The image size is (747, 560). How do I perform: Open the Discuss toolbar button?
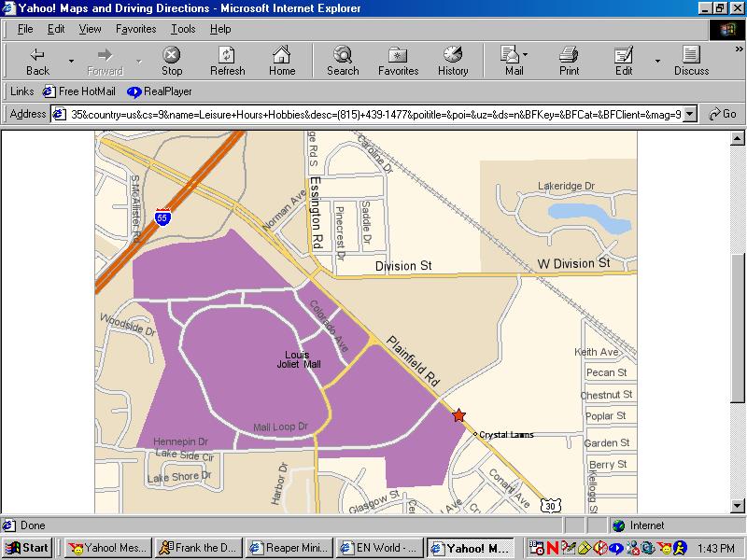pos(691,62)
